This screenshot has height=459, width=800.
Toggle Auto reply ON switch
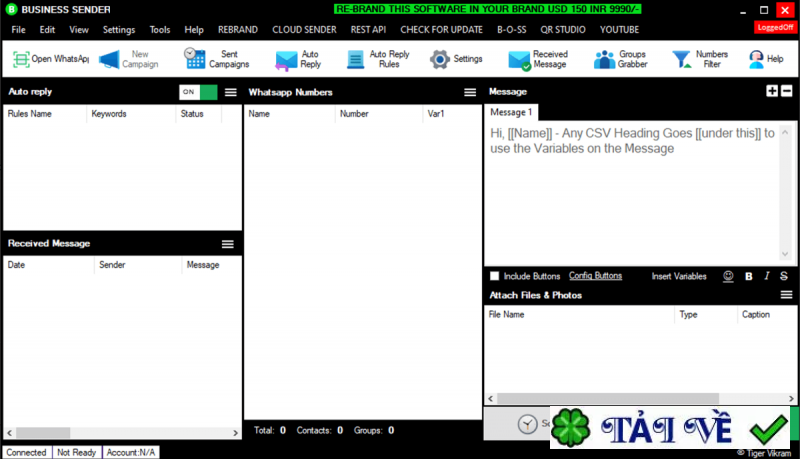coord(198,92)
